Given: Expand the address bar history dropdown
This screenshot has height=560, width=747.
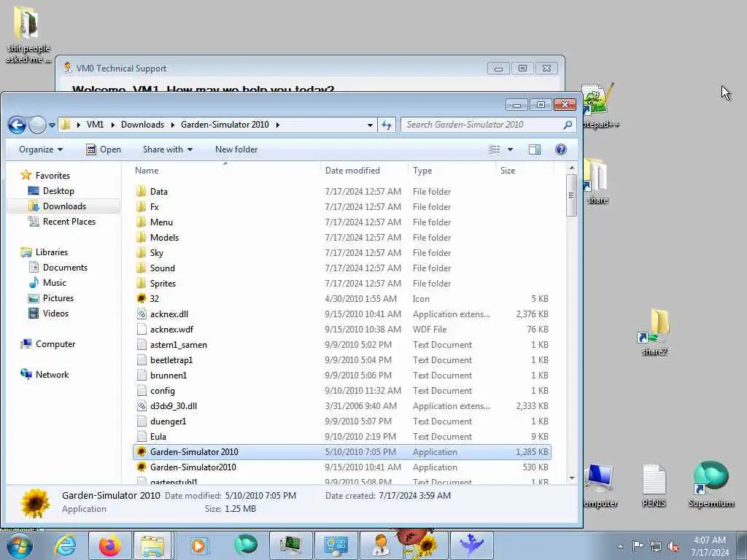Looking at the screenshot, I should (370, 125).
